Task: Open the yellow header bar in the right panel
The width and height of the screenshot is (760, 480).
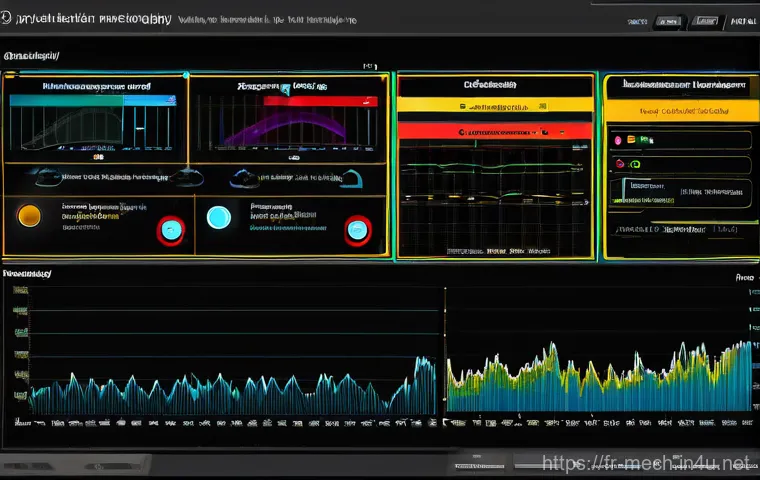Action: coord(678,110)
